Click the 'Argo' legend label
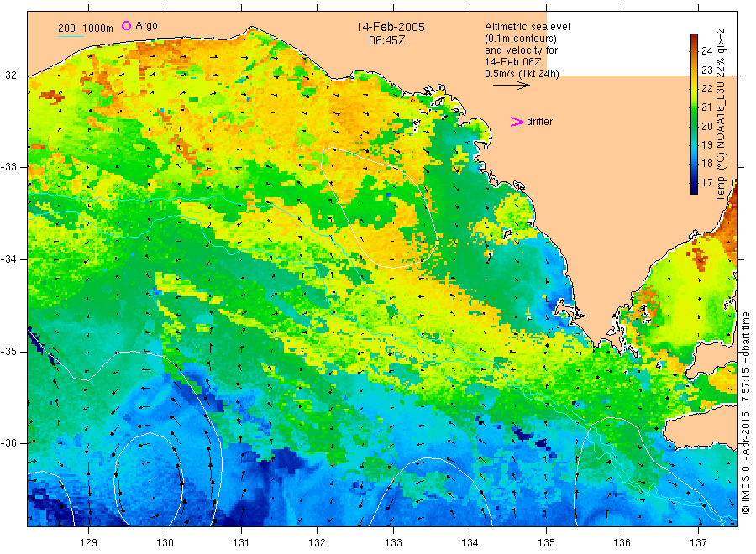Screen dimensions: 756x554 coord(146,25)
